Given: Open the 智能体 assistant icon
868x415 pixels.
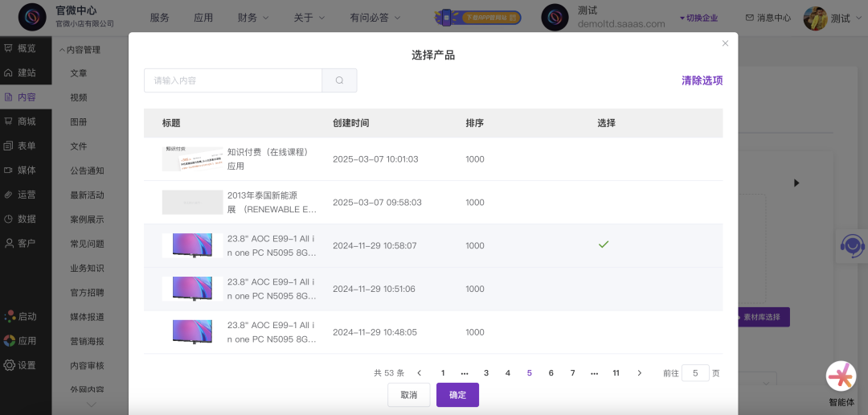Looking at the screenshot, I should (x=841, y=376).
